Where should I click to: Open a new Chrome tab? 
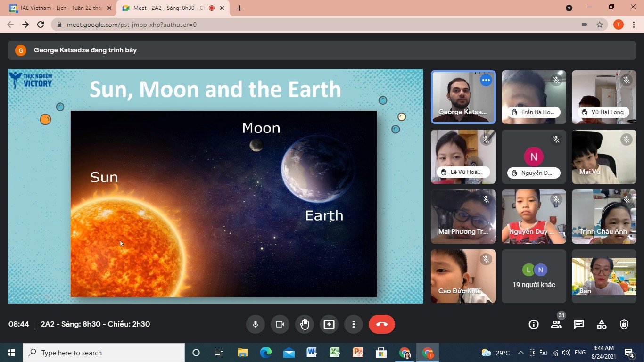[x=240, y=8]
